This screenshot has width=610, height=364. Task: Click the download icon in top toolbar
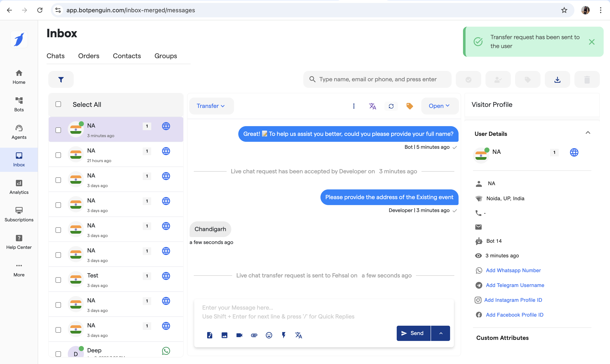tap(557, 80)
